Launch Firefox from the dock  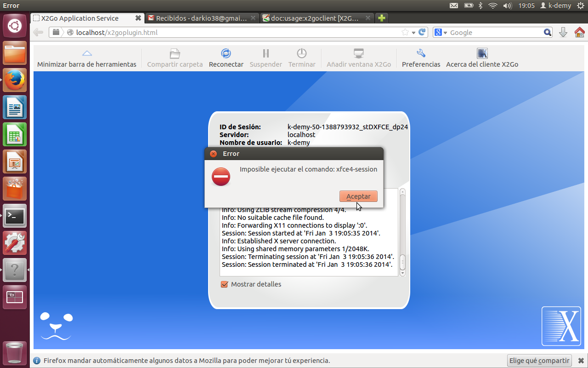pyautogui.click(x=15, y=80)
